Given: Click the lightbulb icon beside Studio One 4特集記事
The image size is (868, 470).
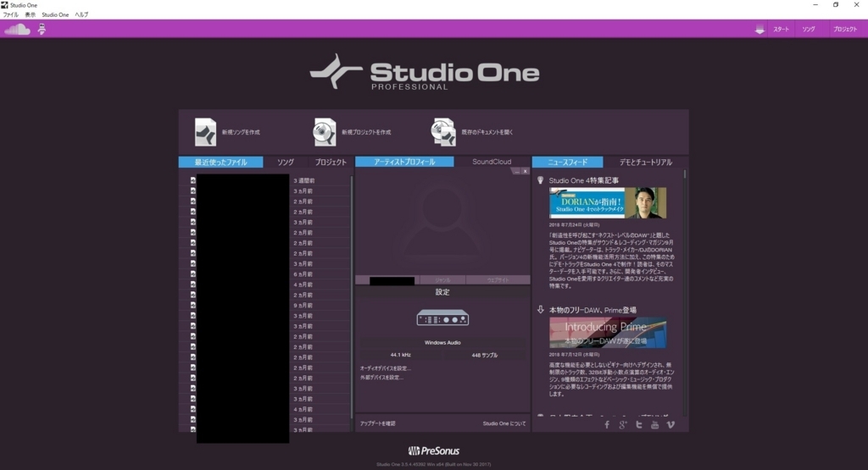Looking at the screenshot, I should click(x=540, y=180).
